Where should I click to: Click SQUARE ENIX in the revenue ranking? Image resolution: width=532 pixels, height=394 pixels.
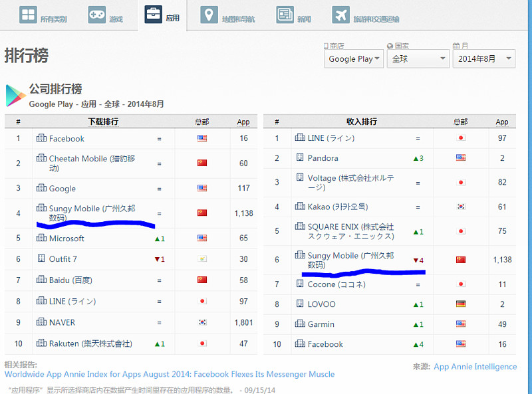(x=351, y=231)
